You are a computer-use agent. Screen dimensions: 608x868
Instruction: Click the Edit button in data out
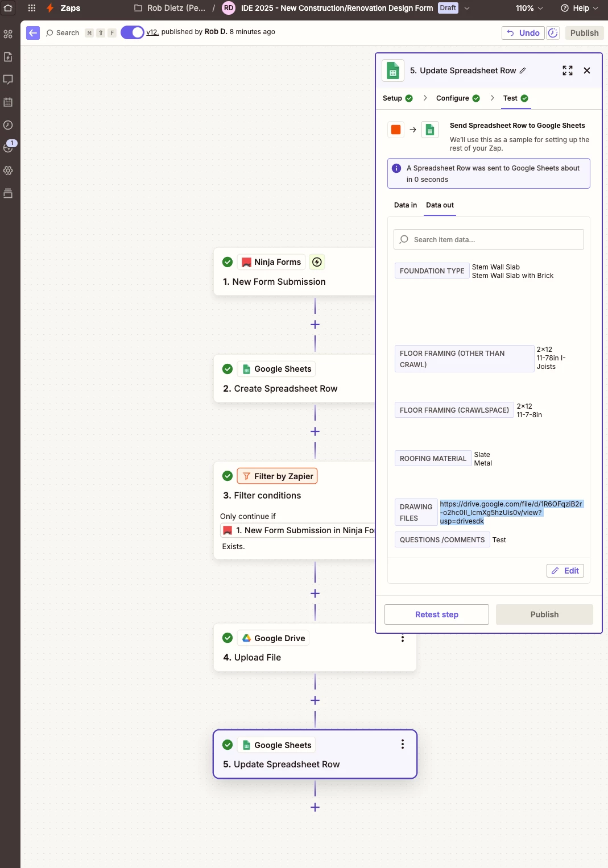pos(565,571)
